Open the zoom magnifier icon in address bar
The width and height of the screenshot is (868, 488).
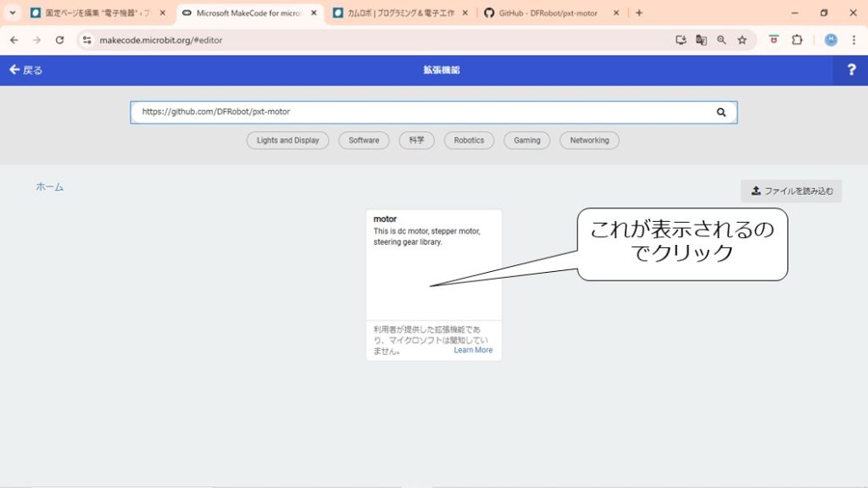(721, 40)
